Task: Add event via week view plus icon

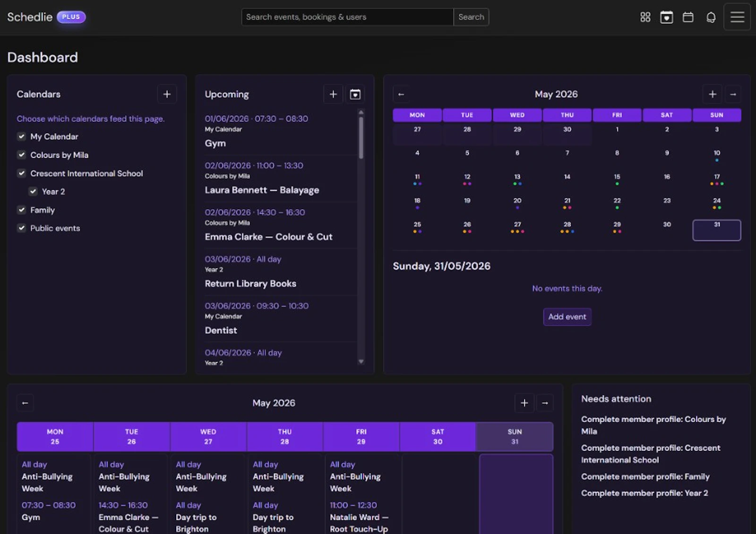Action: (524, 403)
